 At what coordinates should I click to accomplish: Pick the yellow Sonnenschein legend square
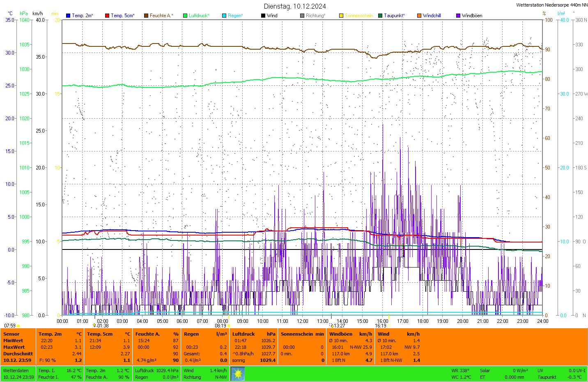[341, 16]
